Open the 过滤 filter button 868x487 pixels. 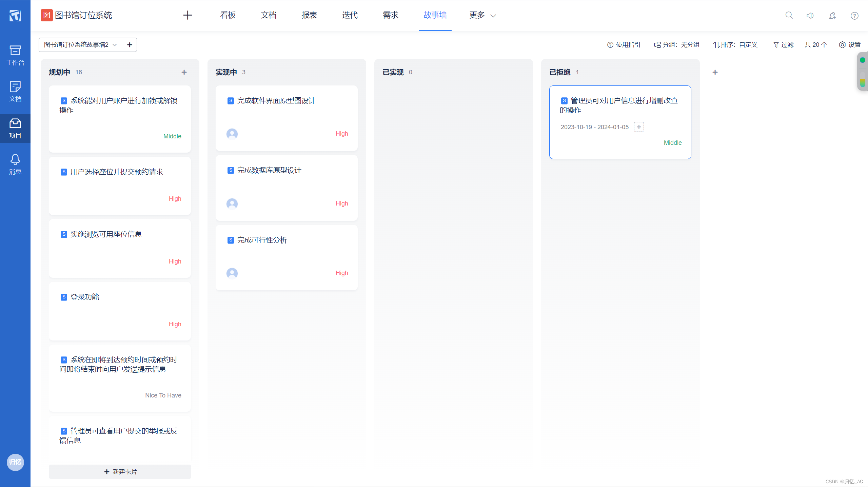coord(784,45)
